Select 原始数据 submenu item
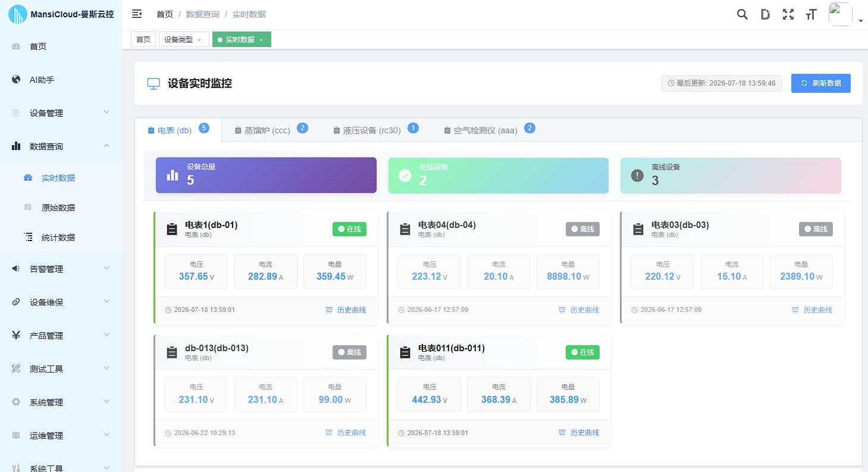Screen dimensions: 868x472 (x=61, y=208)
